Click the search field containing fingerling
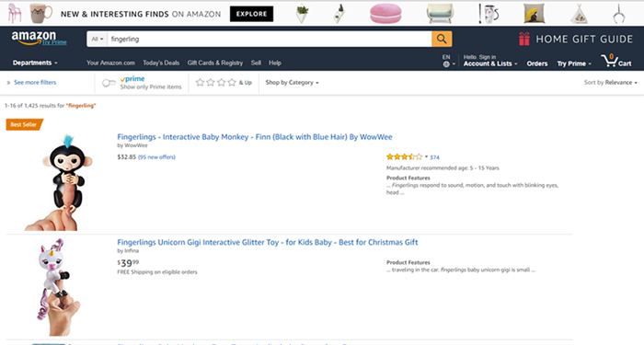The image size is (644, 345). (x=269, y=39)
